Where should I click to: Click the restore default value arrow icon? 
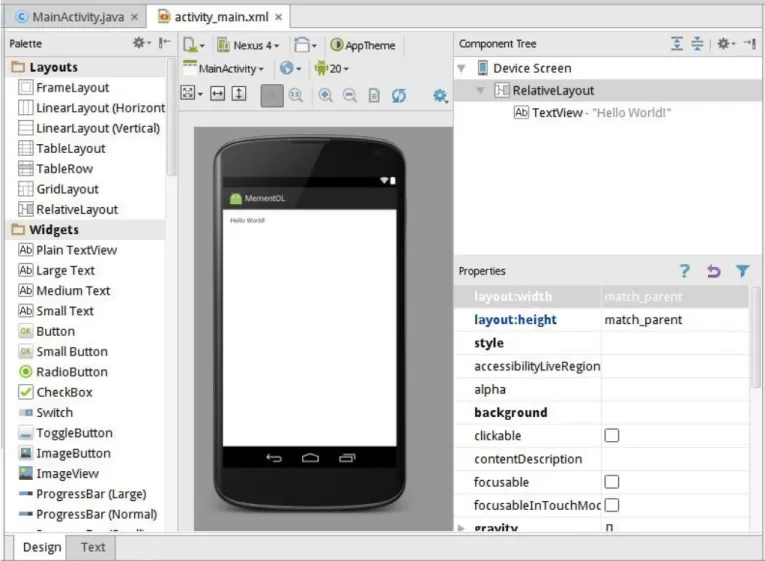pyautogui.click(x=714, y=271)
